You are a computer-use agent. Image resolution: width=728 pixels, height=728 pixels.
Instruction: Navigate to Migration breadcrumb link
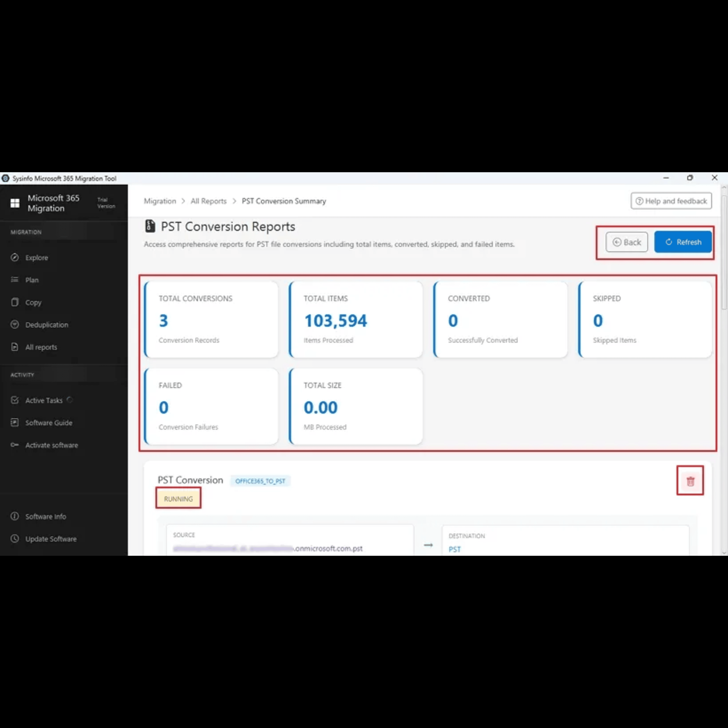[x=160, y=201]
